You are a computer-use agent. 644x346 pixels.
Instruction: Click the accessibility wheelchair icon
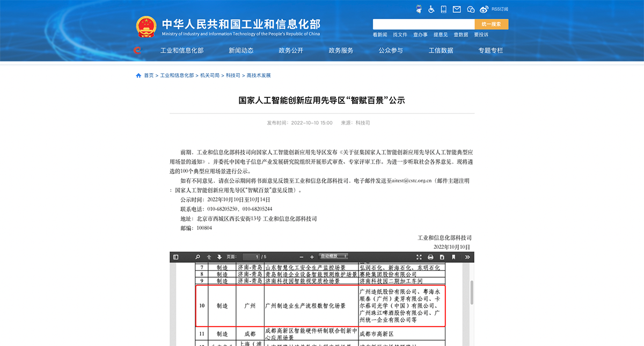tap(431, 9)
